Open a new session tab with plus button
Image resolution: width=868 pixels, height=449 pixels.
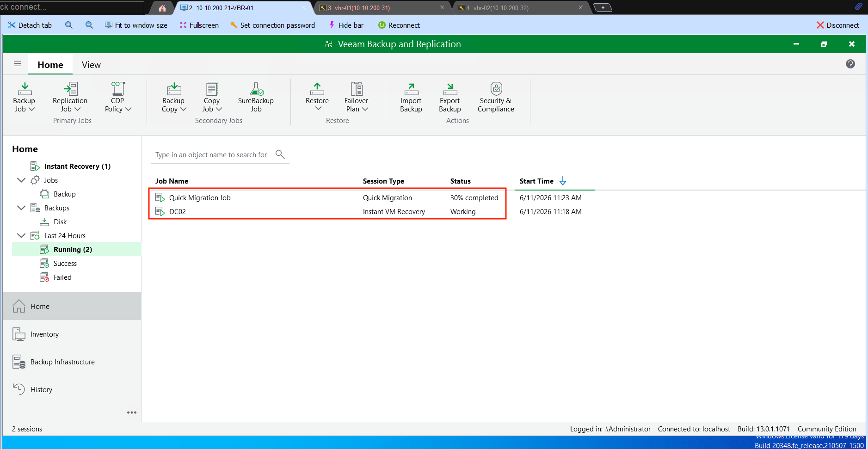pos(603,7)
